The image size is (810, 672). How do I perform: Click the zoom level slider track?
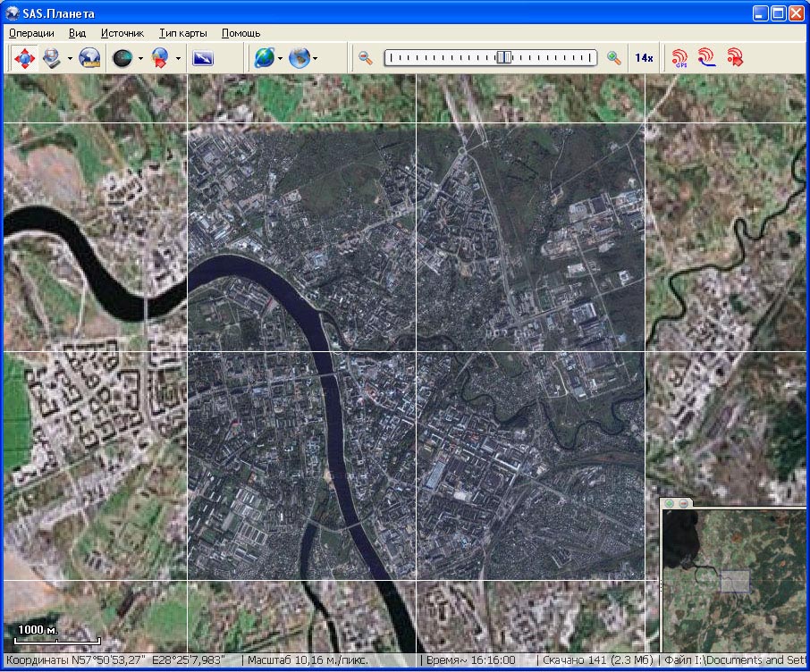point(490,58)
